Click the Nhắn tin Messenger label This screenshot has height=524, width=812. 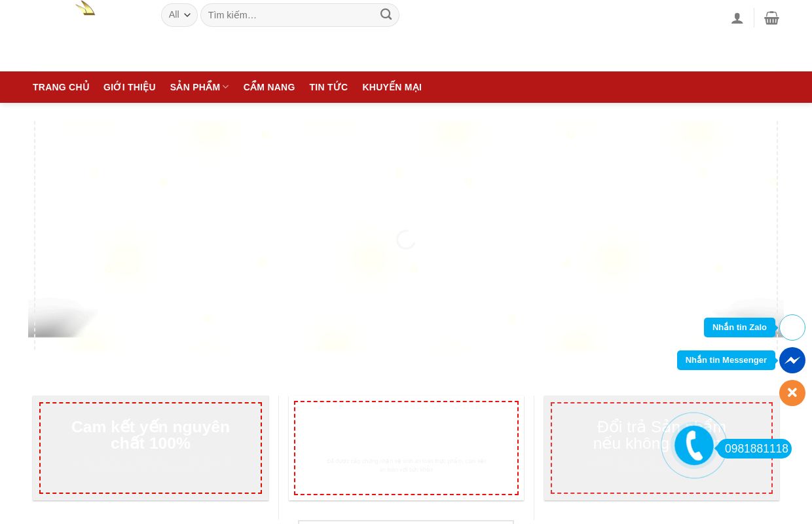pyautogui.click(x=726, y=360)
